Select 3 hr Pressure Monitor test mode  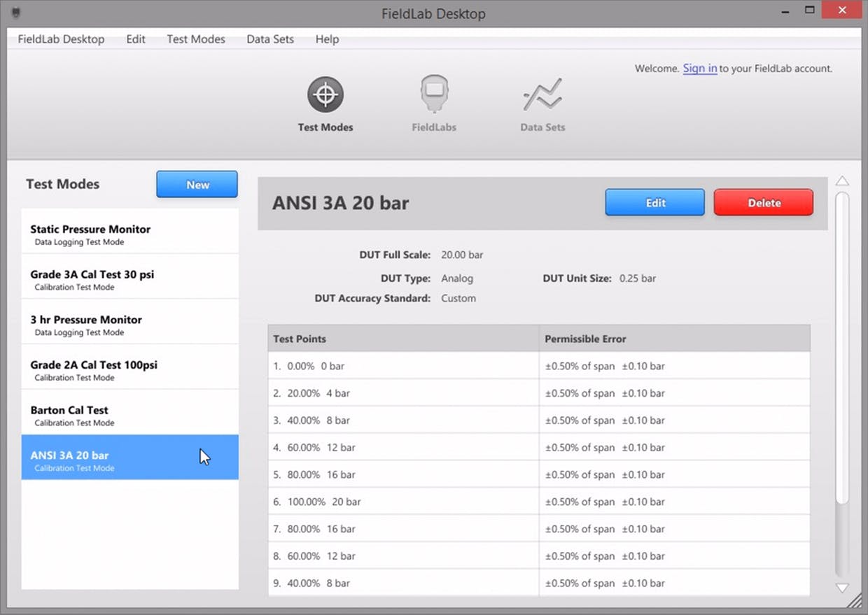(130, 322)
